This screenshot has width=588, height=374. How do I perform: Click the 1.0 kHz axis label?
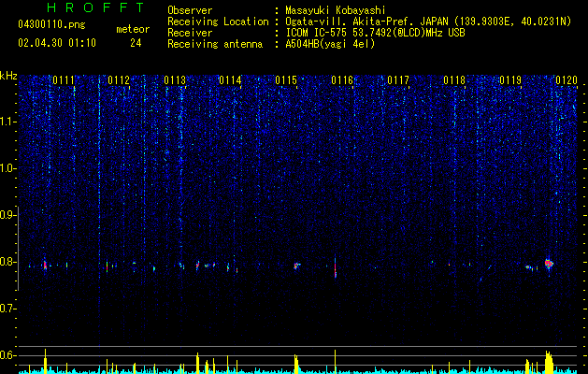pos(8,168)
